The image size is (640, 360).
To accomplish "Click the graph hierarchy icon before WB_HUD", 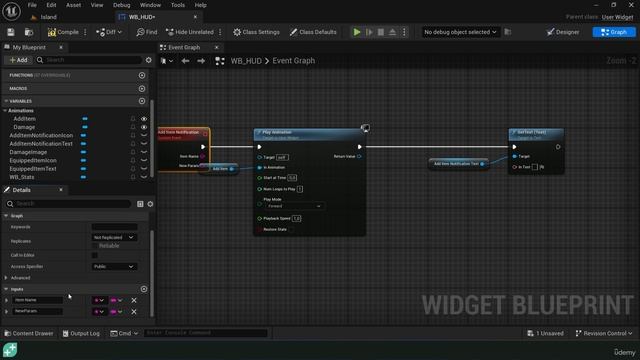I will tap(220, 61).
